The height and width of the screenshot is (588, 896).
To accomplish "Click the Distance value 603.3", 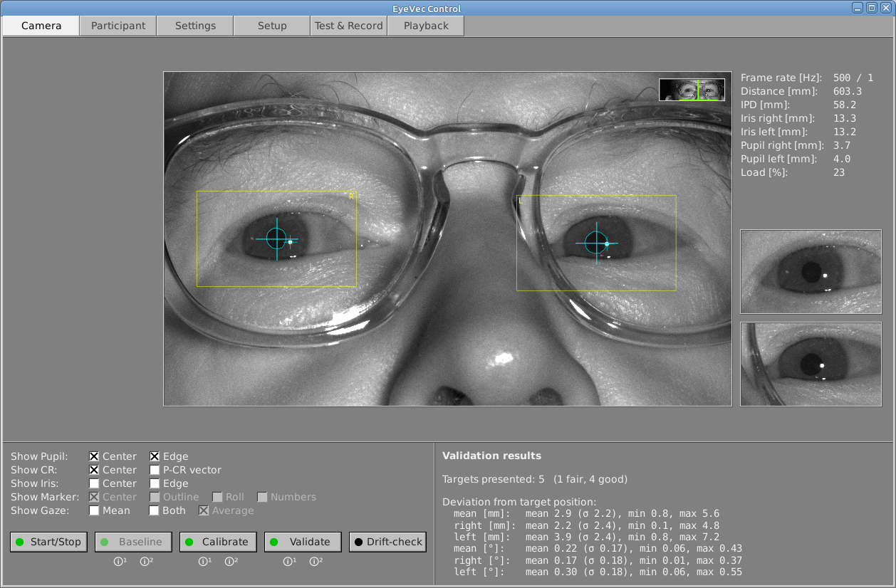I will (848, 91).
